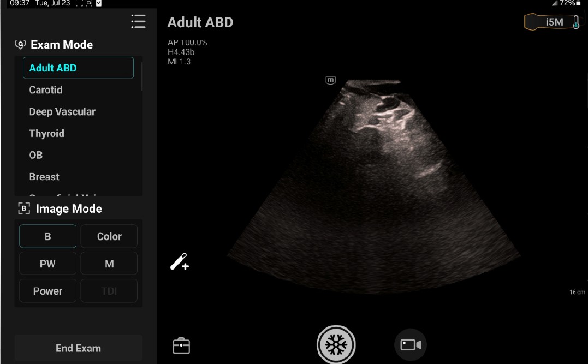Tap the 16 cm depth label
This screenshot has width=588, height=364.
(577, 293)
